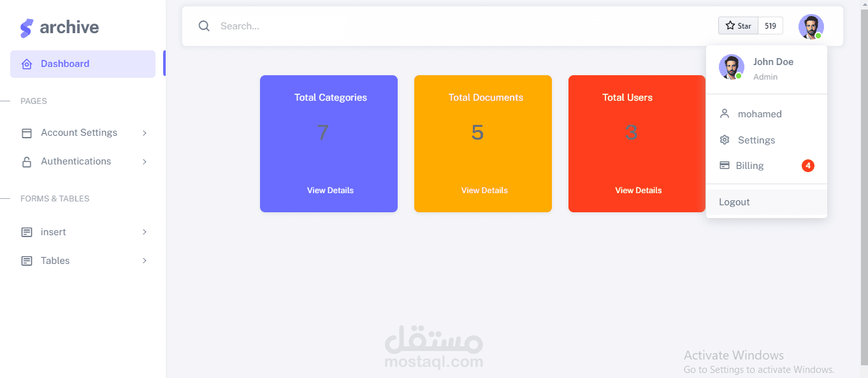Image resolution: width=868 pixels, height=378 pixels.
Task: Click the Total Categories title
Action: coord(331,98)
